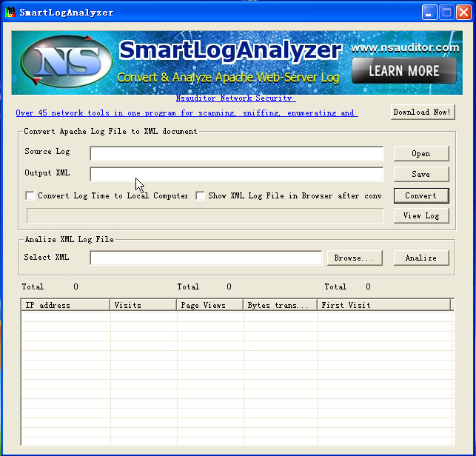Click the conversion progress bar
This screenshot has width=476, height=456.
coord(205,215)
